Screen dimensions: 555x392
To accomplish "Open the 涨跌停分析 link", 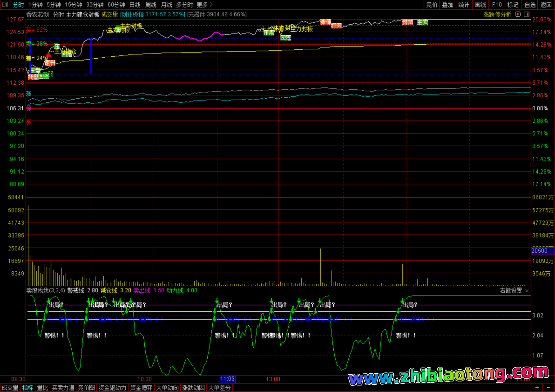I will pos(497,15).
